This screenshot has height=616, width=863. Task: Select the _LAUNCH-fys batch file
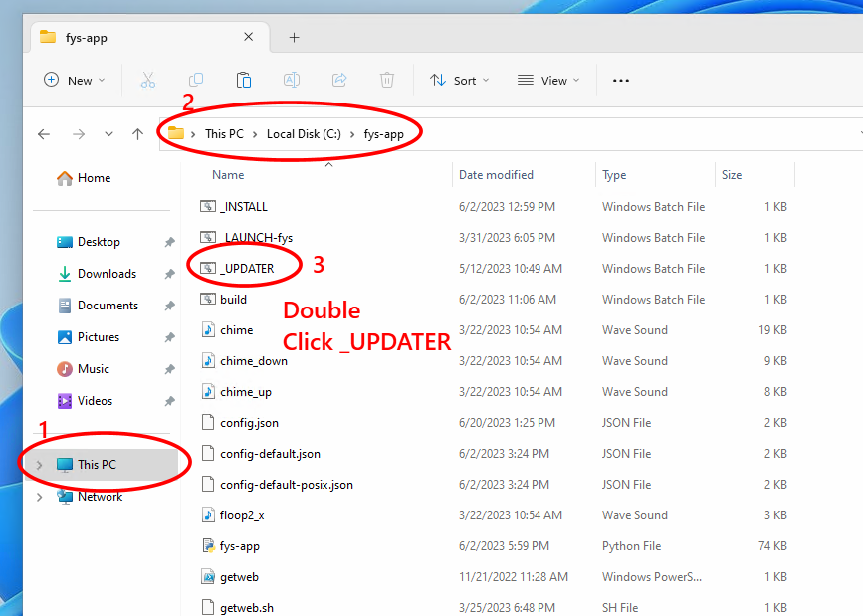(x=256, y=238)
